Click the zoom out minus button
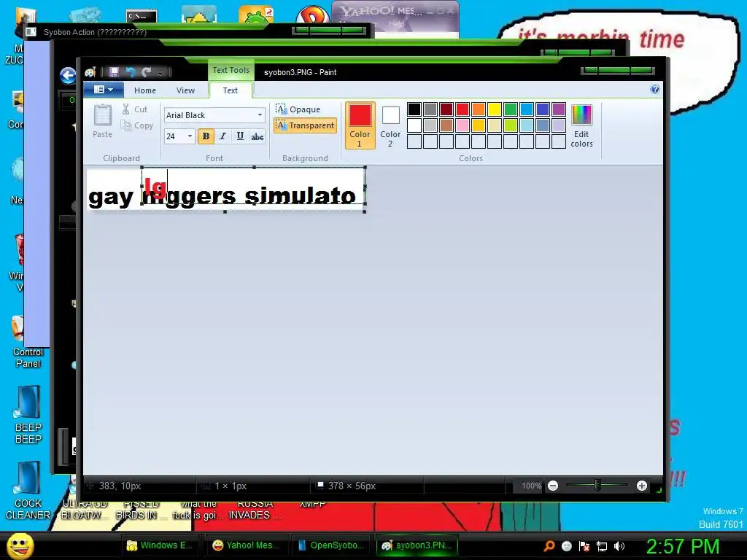This screenshot has width=747, height=560. (x=553, y=486)
